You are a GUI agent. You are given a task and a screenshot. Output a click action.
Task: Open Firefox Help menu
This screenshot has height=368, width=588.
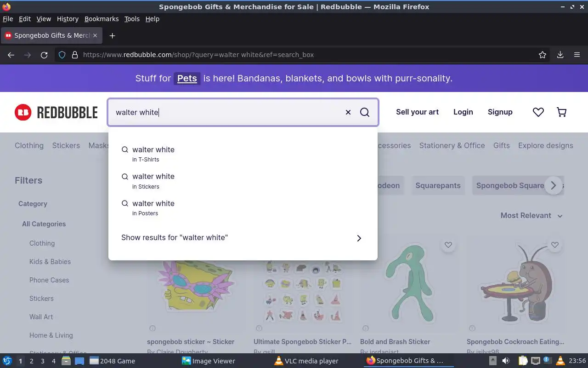[x=153, y=19]
